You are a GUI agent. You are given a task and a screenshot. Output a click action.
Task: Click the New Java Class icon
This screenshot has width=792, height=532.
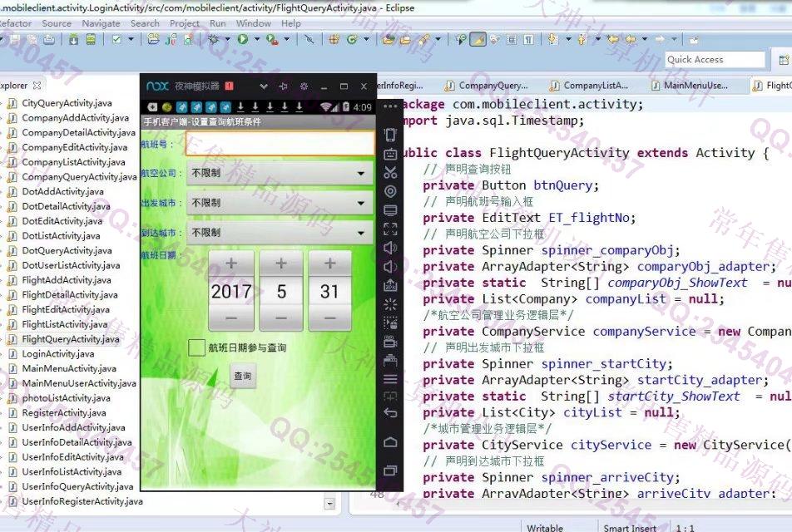(x=352, y=39)
